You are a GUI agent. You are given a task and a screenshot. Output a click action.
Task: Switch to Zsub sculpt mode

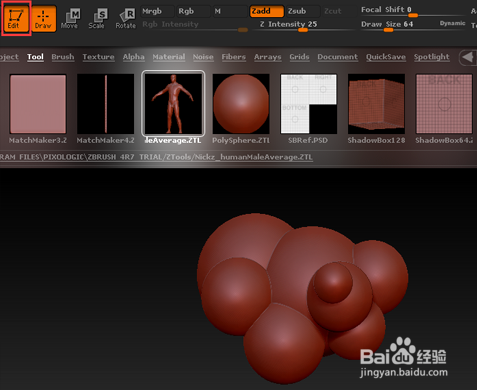303,11
